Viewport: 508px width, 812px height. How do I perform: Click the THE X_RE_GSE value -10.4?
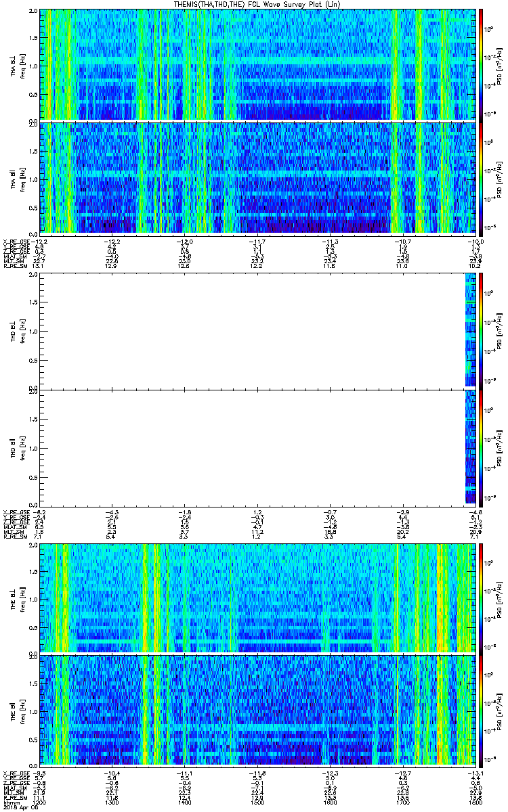(111, 773)
